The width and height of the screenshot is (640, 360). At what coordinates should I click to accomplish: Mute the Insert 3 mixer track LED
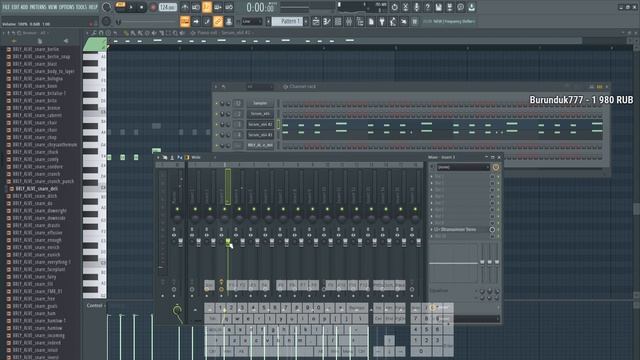[224, 209]
